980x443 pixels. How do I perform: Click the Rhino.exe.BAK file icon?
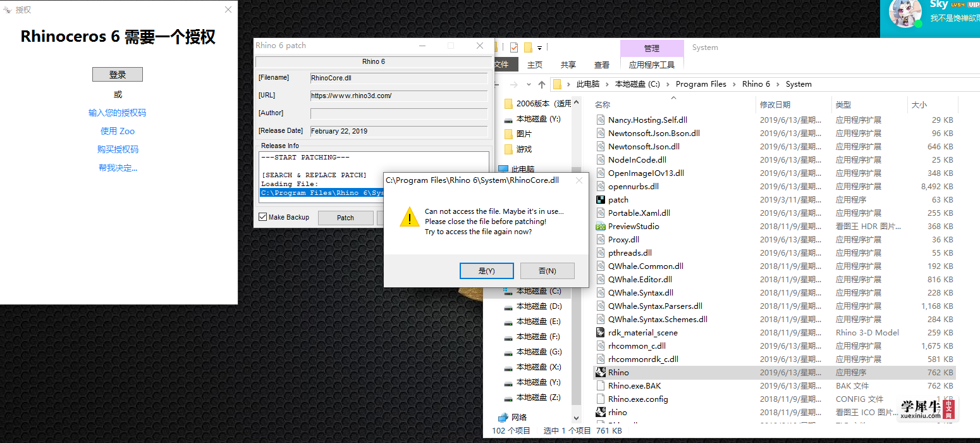point(601,385)
